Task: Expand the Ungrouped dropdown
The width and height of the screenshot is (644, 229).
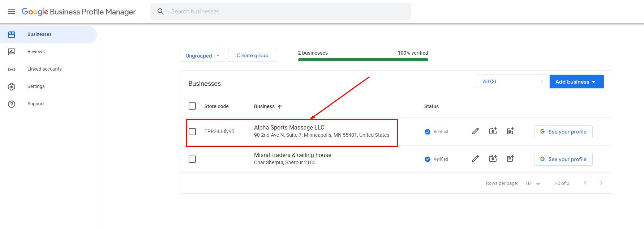Action: point(202,56)
